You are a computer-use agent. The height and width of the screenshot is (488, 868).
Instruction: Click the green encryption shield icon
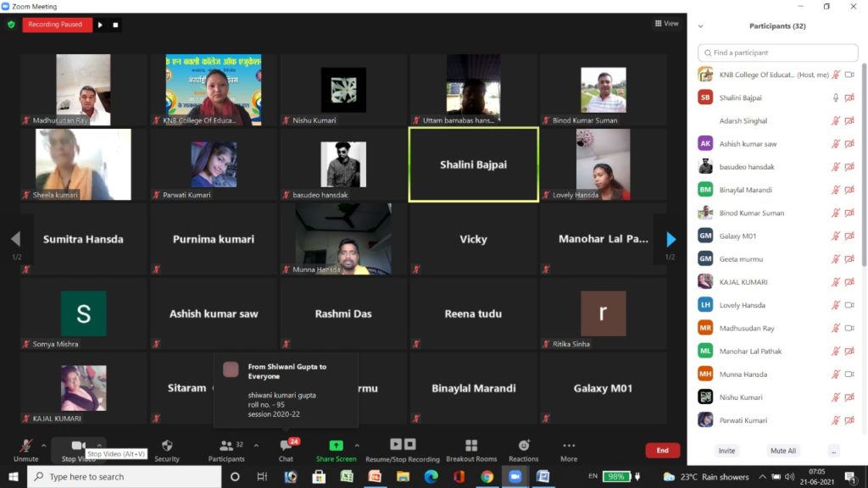(11, 25)
